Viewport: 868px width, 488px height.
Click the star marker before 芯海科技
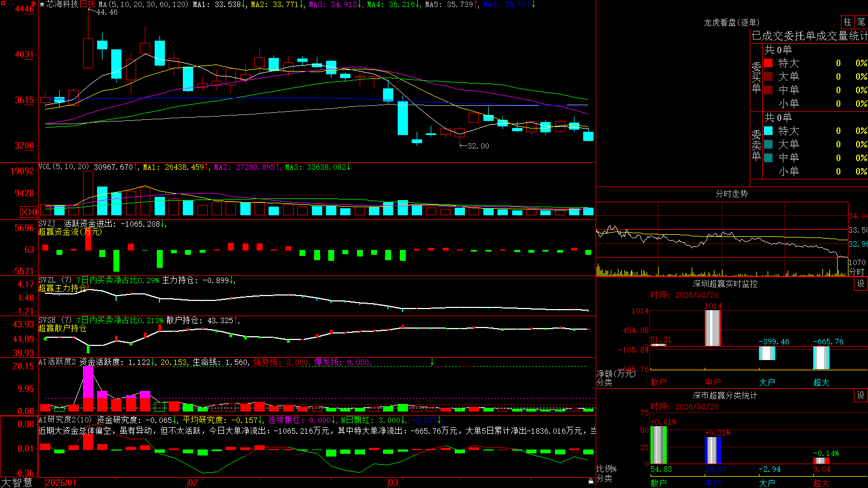42,4
